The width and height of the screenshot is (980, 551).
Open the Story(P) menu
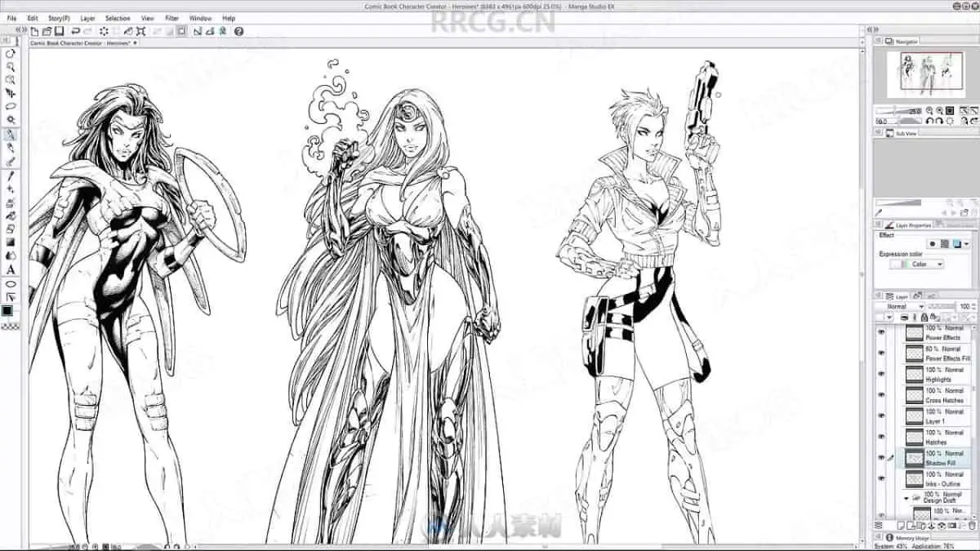pos(59,18)
